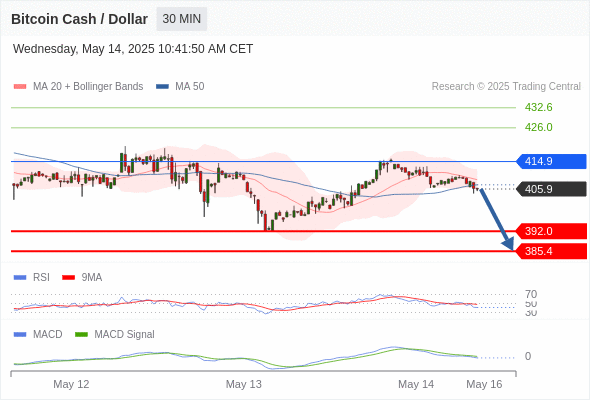Click the May 16 date axis label
590x400 pixels.
(x=484, y=384)
